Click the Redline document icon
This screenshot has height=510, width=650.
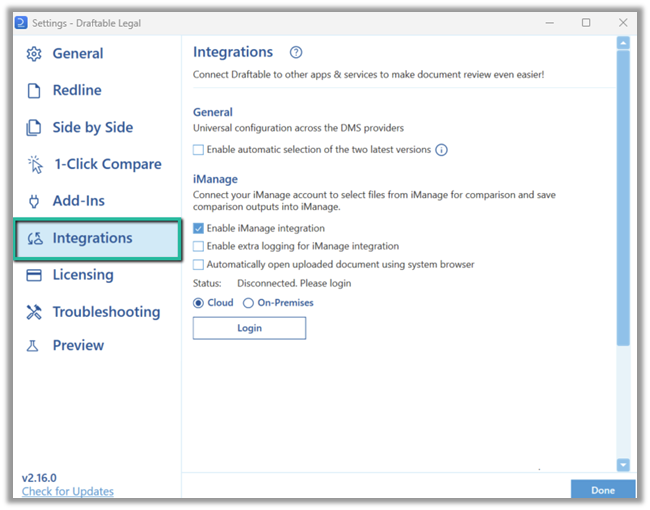tap(34, 90)
